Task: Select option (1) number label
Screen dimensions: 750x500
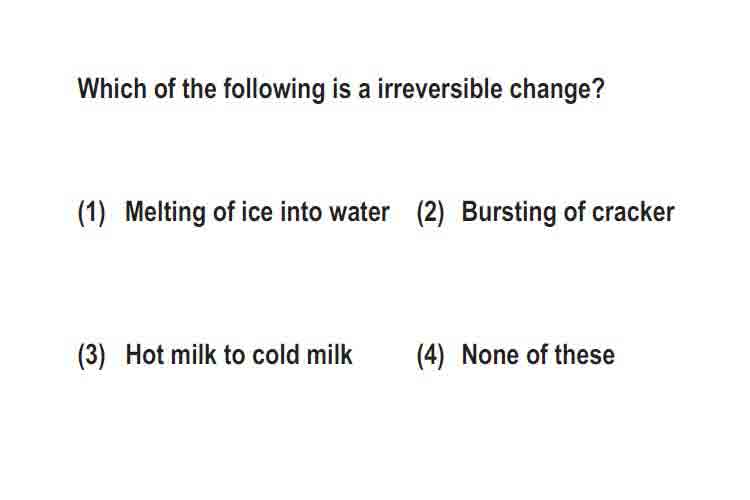Action: click(91, 212)
